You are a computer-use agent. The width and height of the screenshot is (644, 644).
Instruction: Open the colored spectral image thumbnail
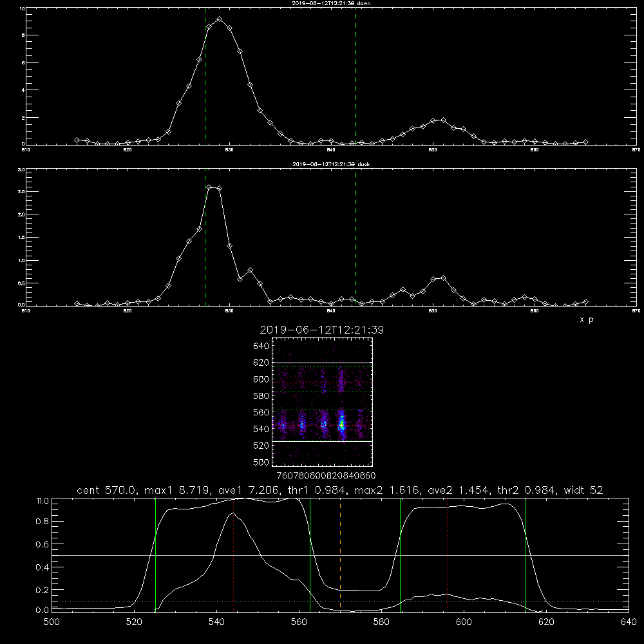tap(322, 402)
